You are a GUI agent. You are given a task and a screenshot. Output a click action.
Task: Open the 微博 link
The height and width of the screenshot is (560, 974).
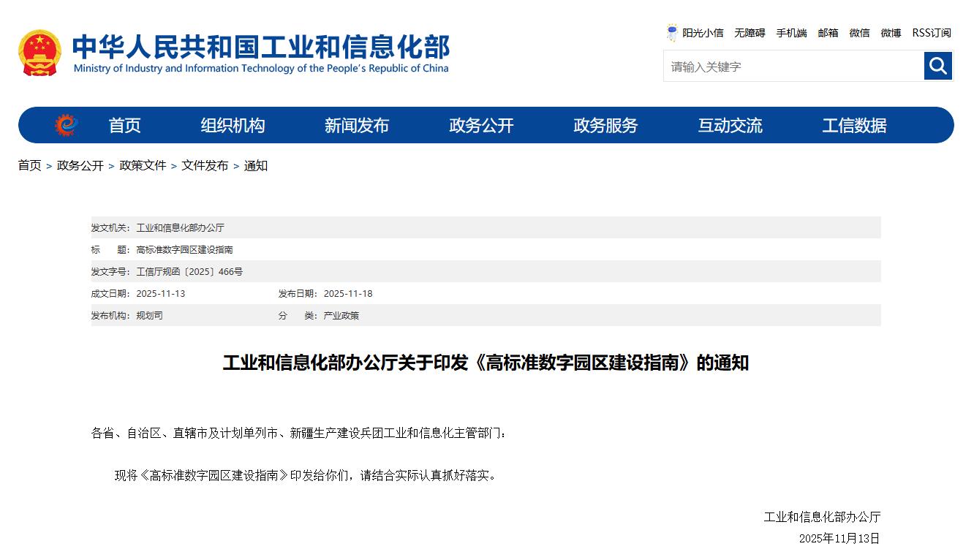point(891,33)
